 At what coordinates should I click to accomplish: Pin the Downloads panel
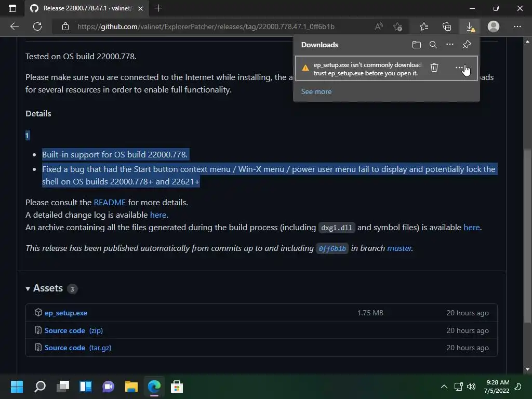pyautogui.click(x=467, y=45)
